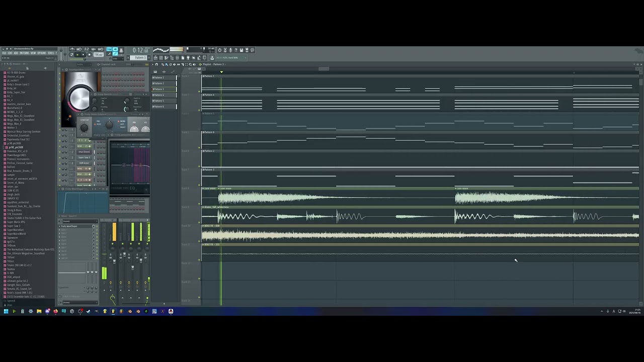Adjust the Master mixer track fader
Image resolution: width=644 pixels, height=362 pixels.
[x=114, y=261]
